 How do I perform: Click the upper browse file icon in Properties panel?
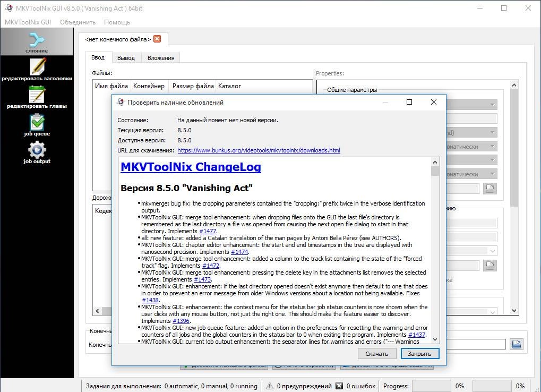pos(490,189)
